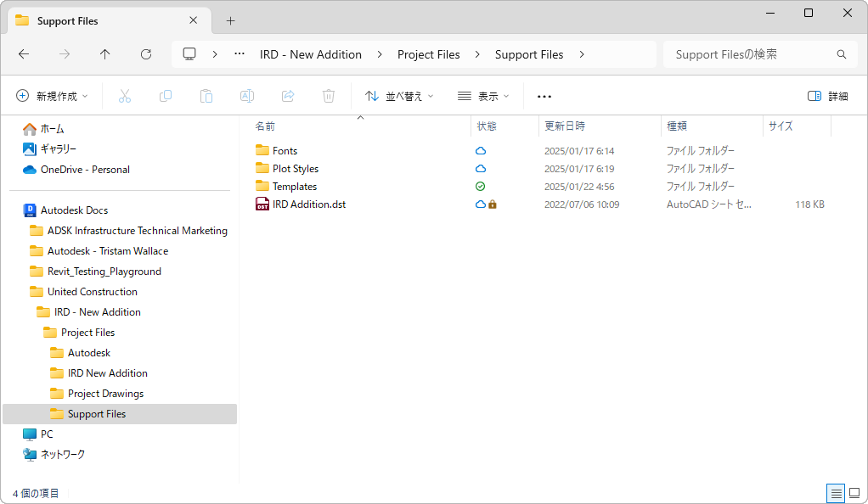The height and width of the screenshot is (504, 868).
Task: Select Project Files in the sidebar tree
Action: tap(79, 333)
